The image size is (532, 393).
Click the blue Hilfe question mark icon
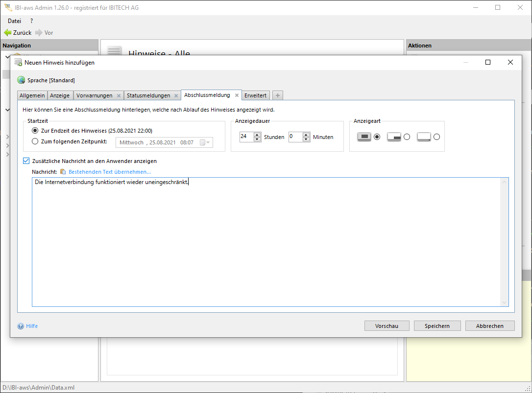click(21, 326)
